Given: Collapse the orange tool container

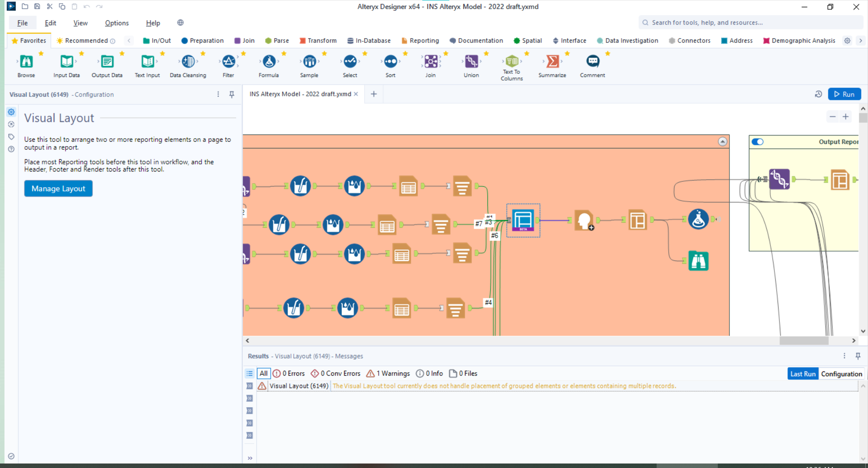Looking at the screenshot, I should [x=722, y=142].
